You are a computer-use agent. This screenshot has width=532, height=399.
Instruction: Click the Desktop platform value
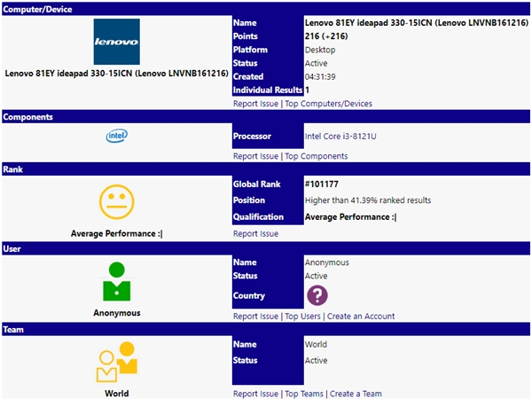320,50
